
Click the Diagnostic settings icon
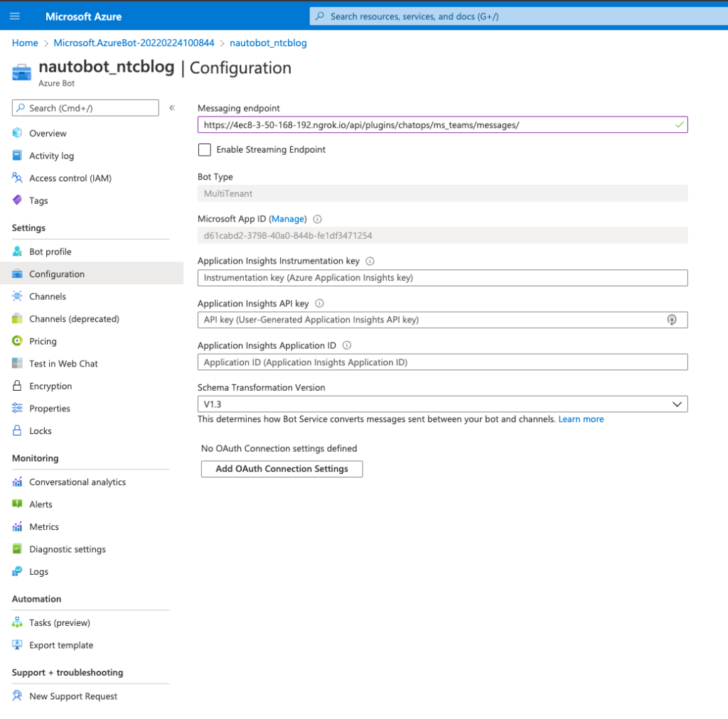(x=17, y=548)
